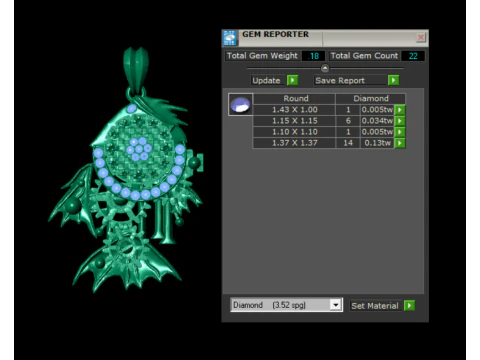Click the quantity 6 cell
480x360 pixels.
348,121
